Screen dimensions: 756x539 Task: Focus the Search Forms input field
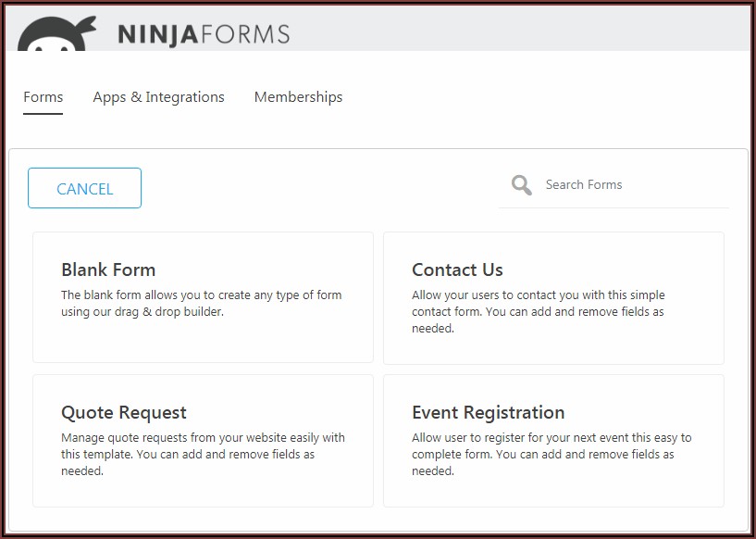click(629, 185)
